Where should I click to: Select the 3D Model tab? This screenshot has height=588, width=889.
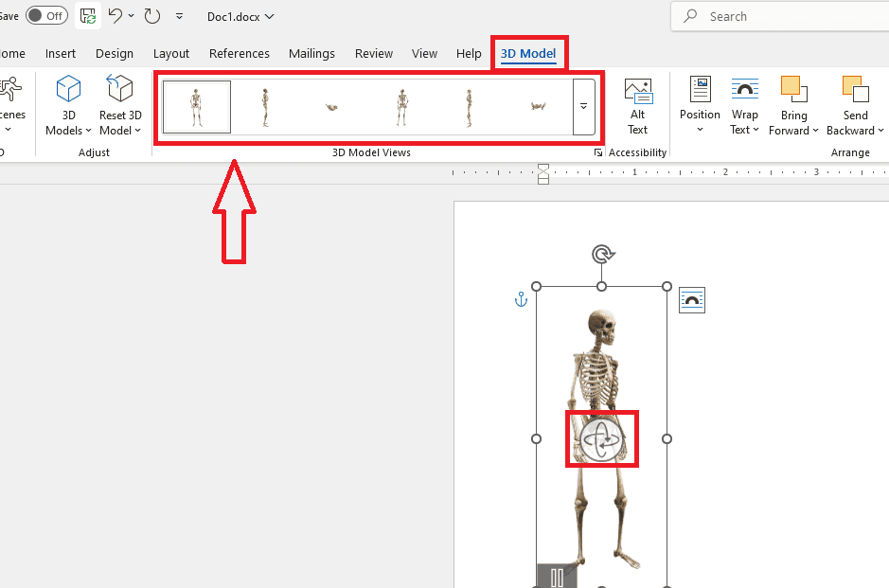(528, 53)
